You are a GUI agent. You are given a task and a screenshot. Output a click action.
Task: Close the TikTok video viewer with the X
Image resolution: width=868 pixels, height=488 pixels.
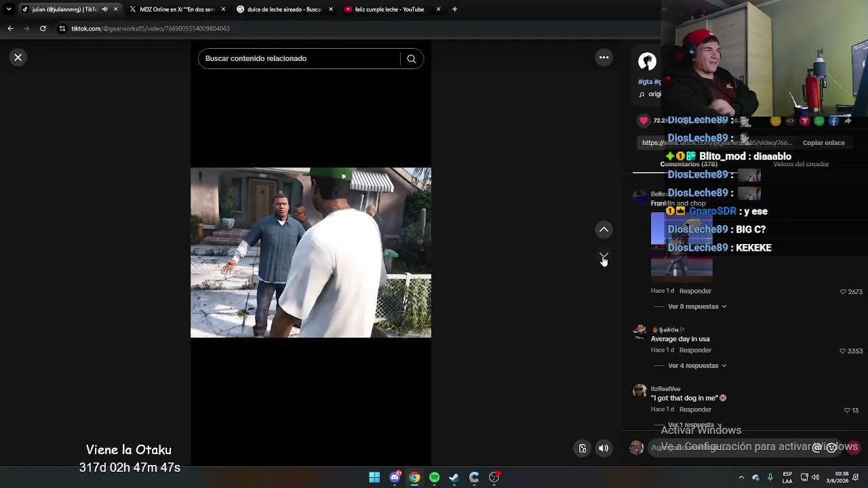18,58
